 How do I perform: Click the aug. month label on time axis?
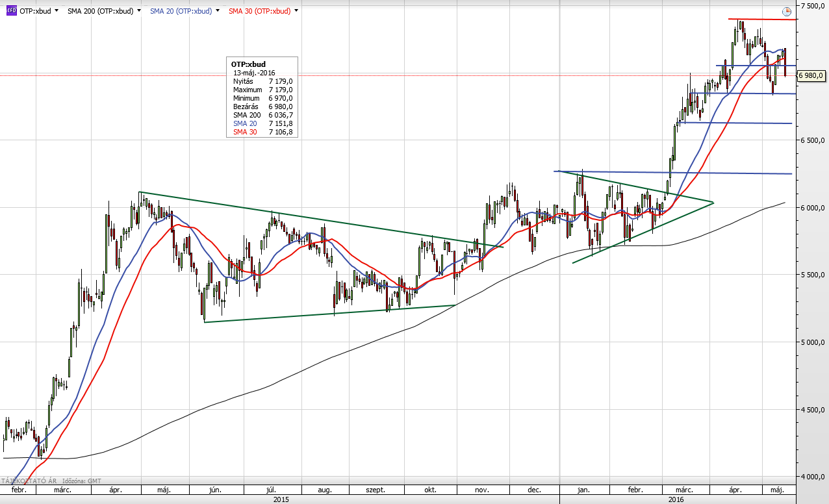pos(325,490)
